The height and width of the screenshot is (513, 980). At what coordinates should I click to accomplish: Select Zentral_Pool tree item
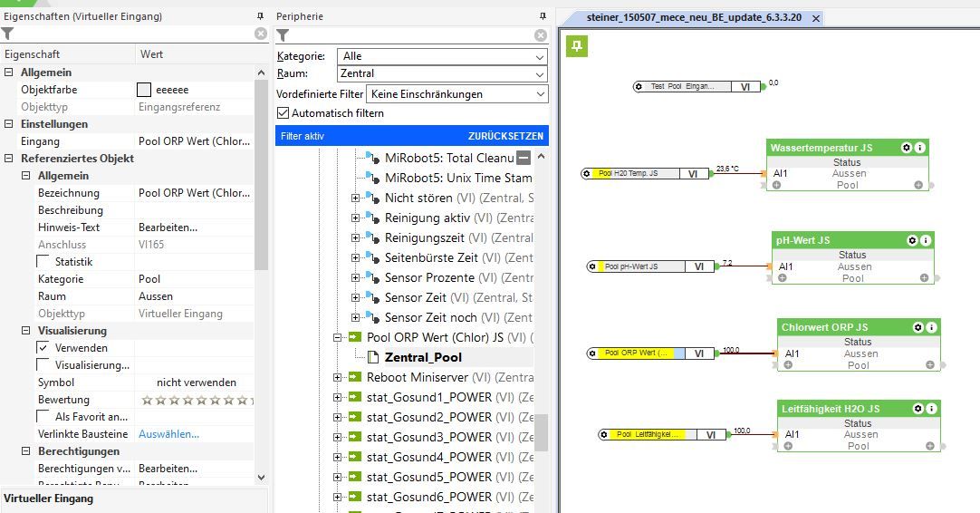[x=423, y=357]
